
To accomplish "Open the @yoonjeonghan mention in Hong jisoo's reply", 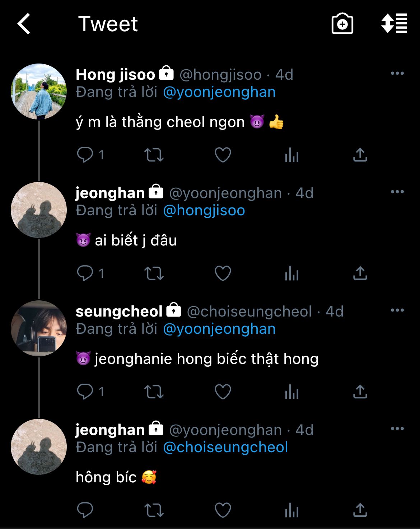I will pos(219,92).
